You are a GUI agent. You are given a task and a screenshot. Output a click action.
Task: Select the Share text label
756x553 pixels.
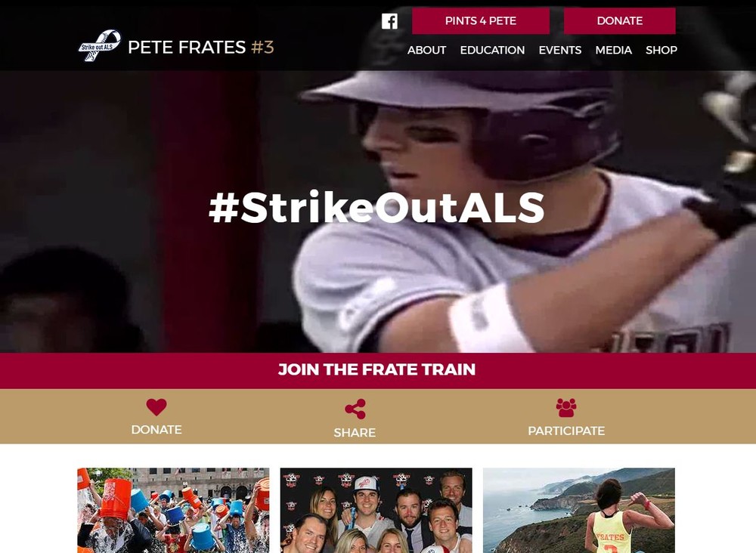coord(355,433)
